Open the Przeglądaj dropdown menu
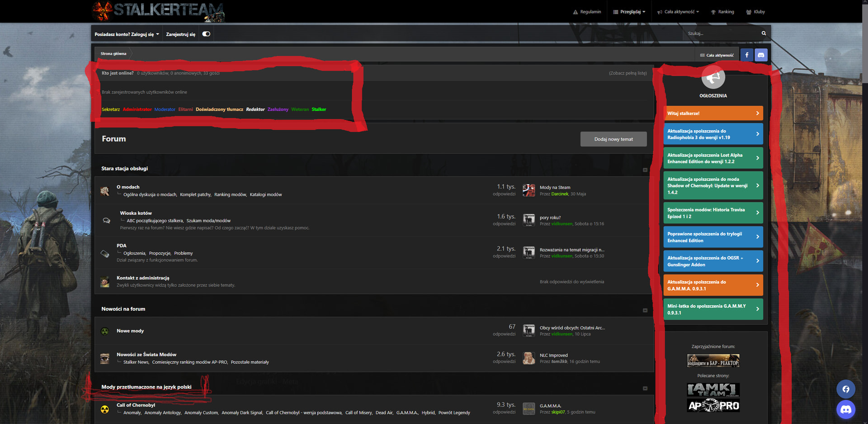The height and width of the screenshot is (424, 868). [629, 12]
